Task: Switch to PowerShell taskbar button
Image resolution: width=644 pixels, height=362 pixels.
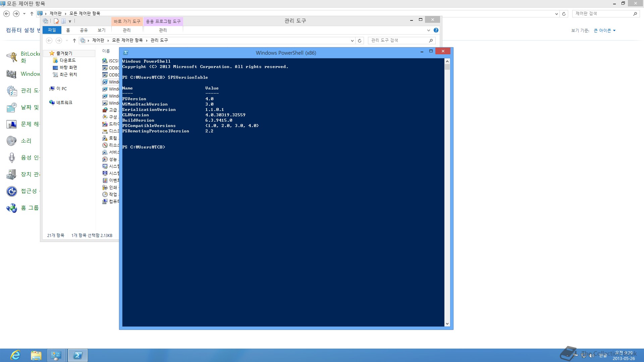Action: pyautogui.click(x=78, y=355)
